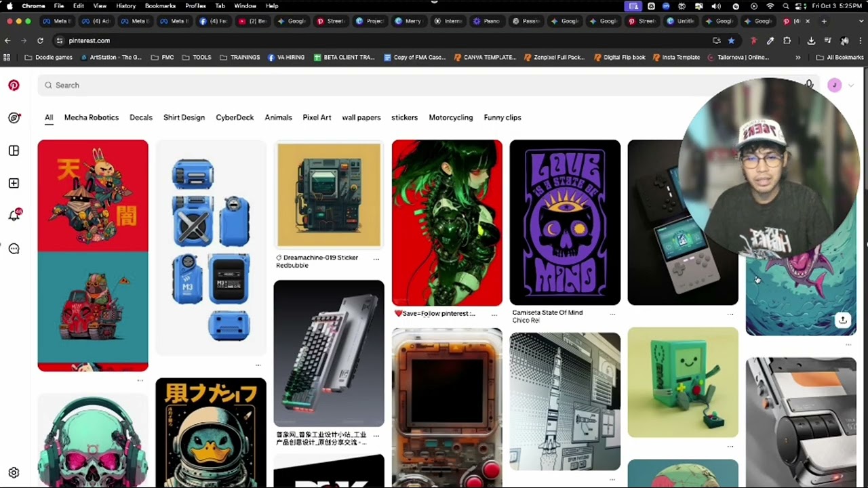The image size is (868, 488).
Task: Click the profile avatar in Pinterest header
Action: coord(834,85)
